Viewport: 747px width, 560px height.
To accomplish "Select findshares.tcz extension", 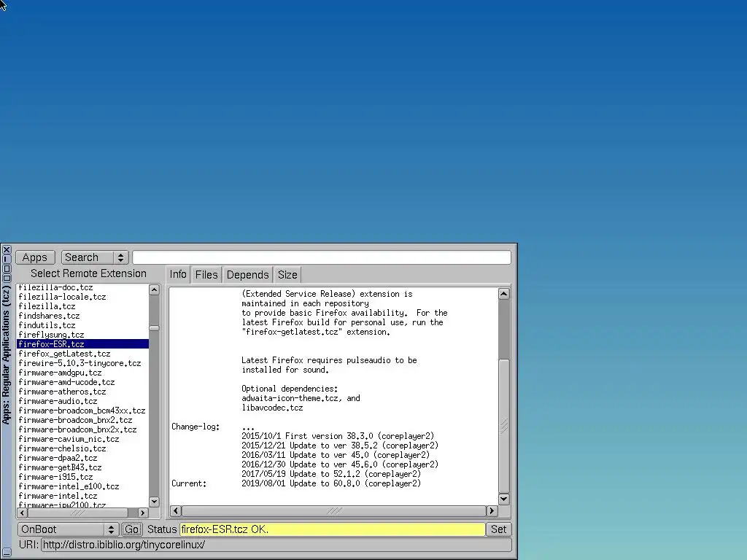I will point(82,316).
